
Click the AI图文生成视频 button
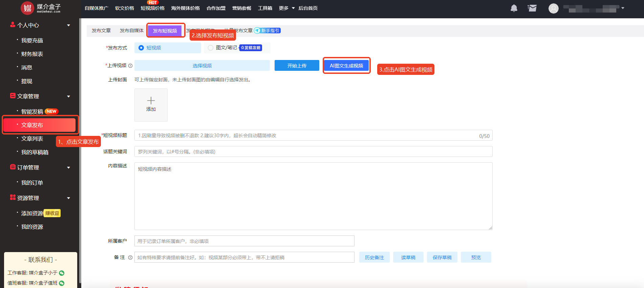(x=346, y=66)
